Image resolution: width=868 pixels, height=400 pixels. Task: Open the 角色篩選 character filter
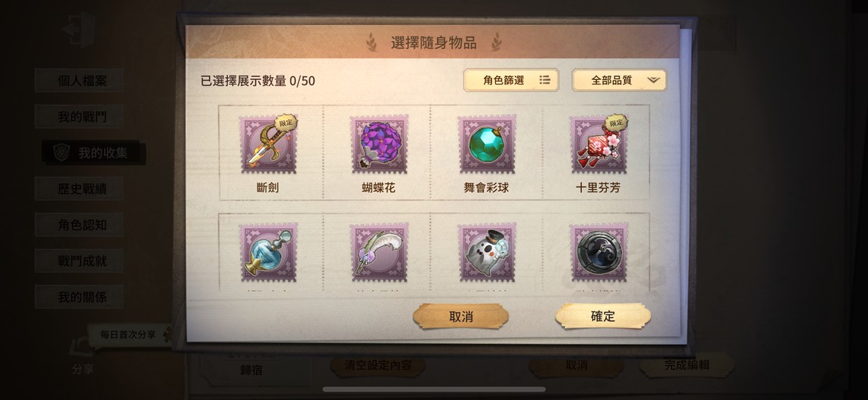pos(511,80)
